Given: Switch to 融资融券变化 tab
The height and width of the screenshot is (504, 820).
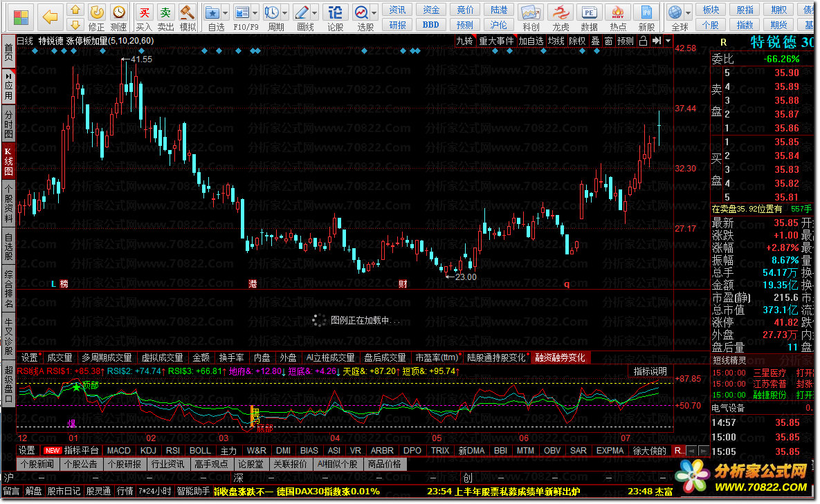Looking at the screenshot, I should click(x=560, y=357).
